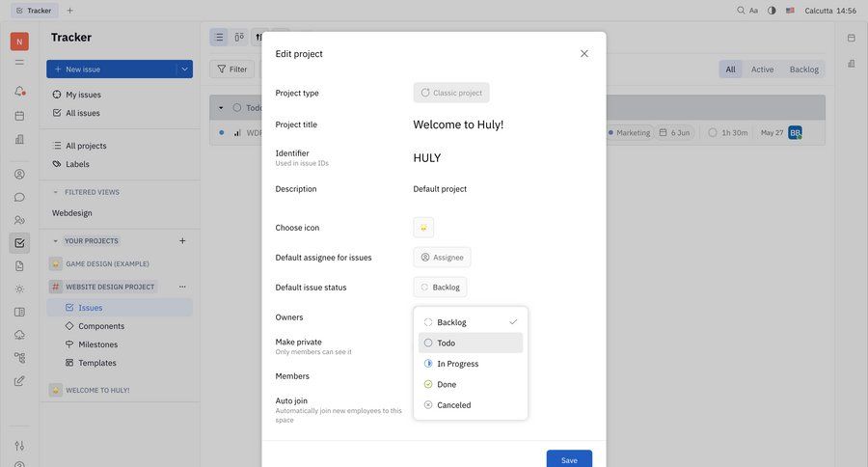The width and height of the screenshot is (868, 467).
Task: Choose Done status option
Action: pyautogui.click(x=471, y=384)
